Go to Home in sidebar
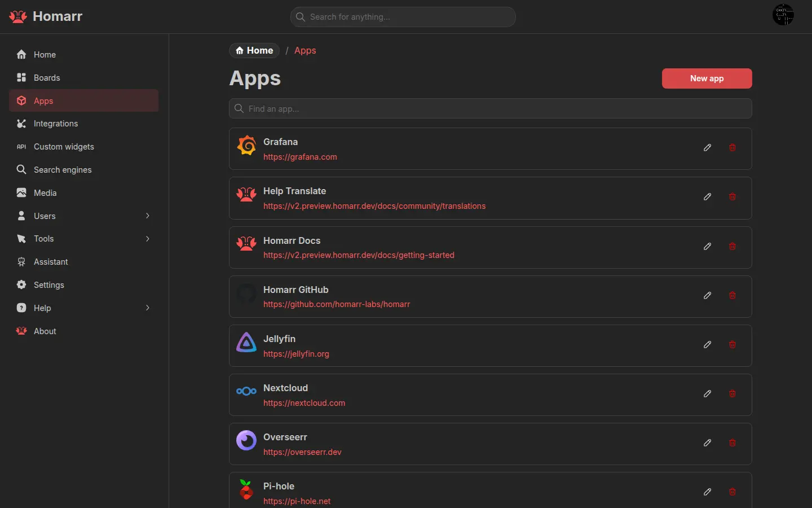 [x=84, y=55]
